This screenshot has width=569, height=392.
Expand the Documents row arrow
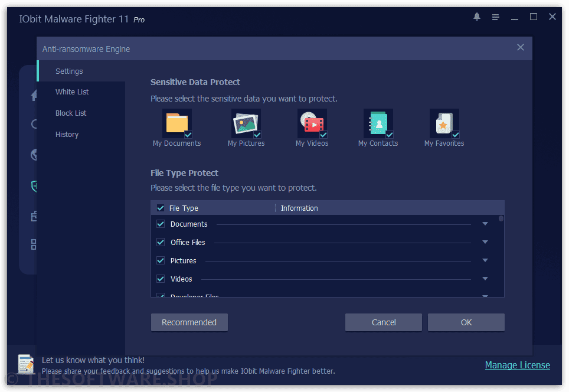click(485, 224)
